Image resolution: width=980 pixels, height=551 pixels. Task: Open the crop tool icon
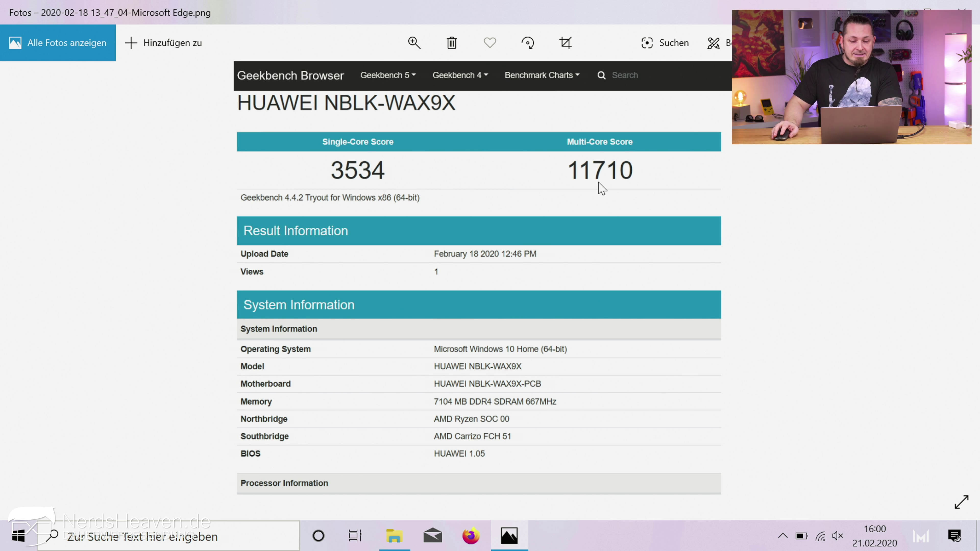[566, 43]
